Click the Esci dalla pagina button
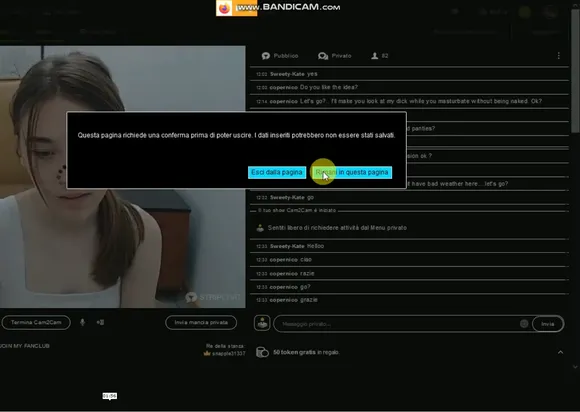Viewport: 580px width, 412px height. [x=277, y=172]
